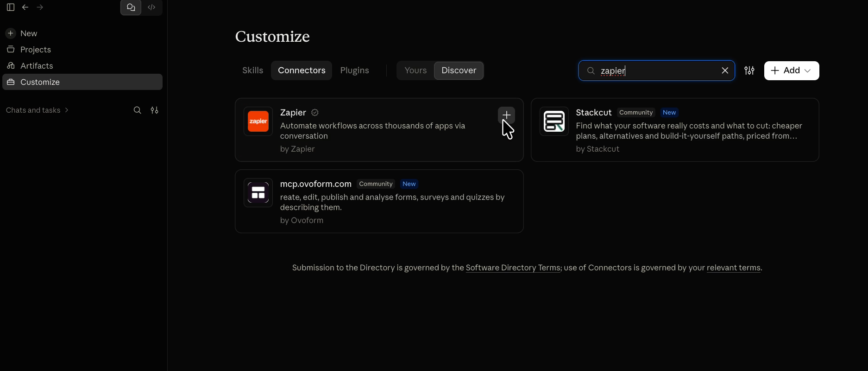Open the mcp.ovoform.com connector title

pos(316,184)
